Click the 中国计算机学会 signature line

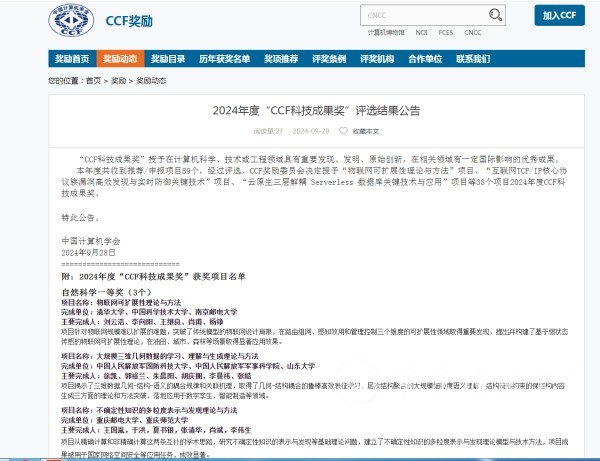coord(91,241)
